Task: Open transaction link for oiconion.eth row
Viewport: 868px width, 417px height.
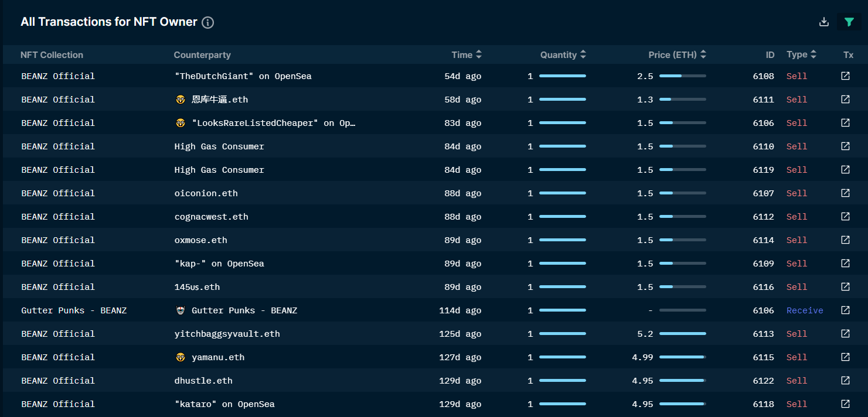Action: 845,193
